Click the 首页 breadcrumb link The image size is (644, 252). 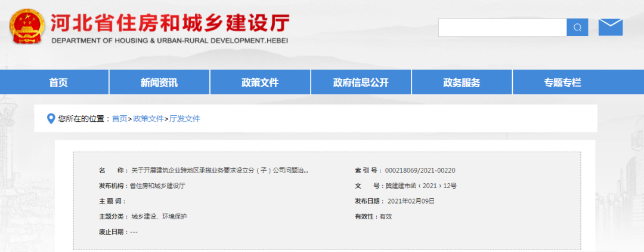(119, 119)
